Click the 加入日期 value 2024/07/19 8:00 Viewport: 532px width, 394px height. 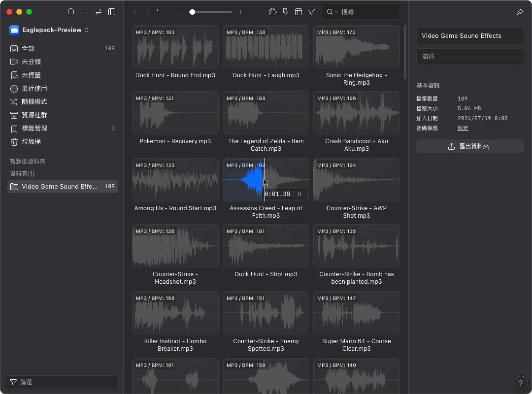pyautogui.click(x=483, y=118)
